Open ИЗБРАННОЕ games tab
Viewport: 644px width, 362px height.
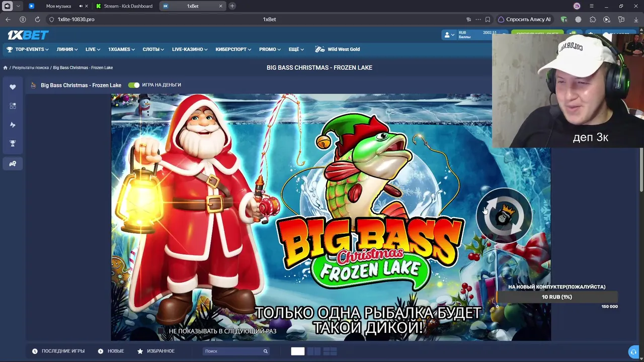pyautogui.click(x=155, y=351)
